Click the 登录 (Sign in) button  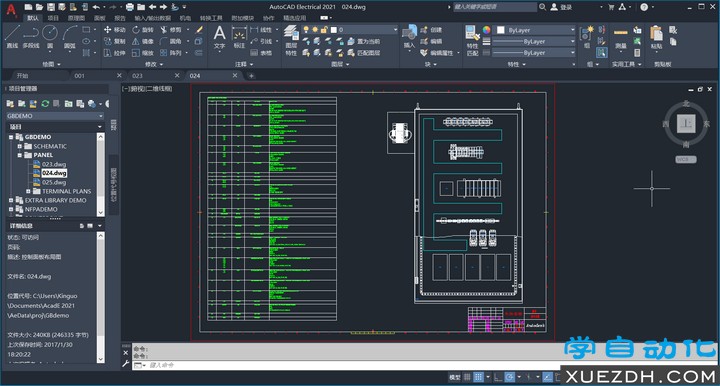[562, 7]
